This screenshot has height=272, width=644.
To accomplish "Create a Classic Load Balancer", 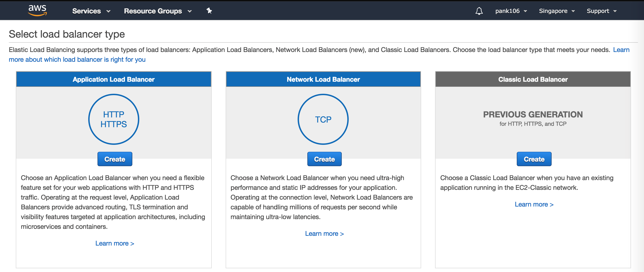I will (534, 159).
